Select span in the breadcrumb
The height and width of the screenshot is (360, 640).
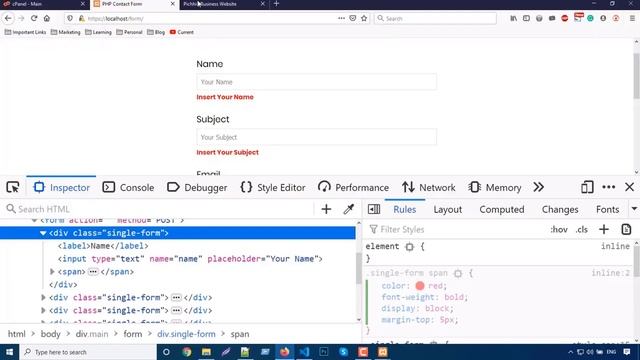coord(240,334)
